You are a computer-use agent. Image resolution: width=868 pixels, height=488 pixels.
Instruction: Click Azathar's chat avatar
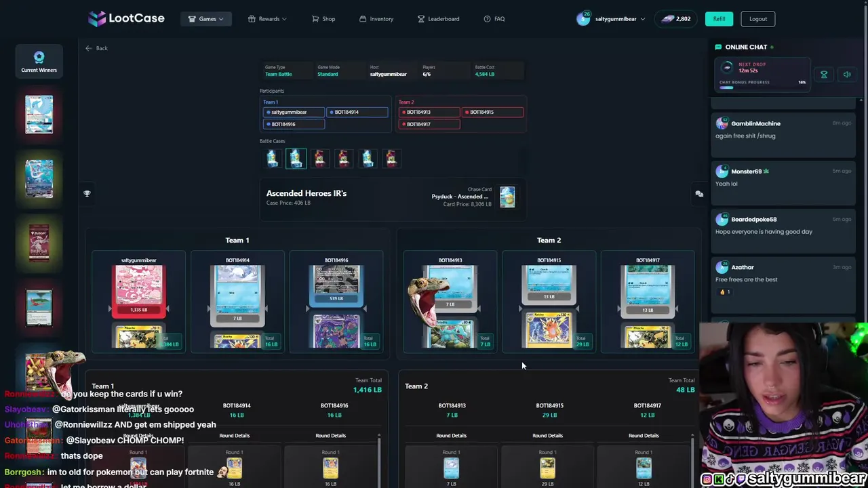click(x=722, y=268)
